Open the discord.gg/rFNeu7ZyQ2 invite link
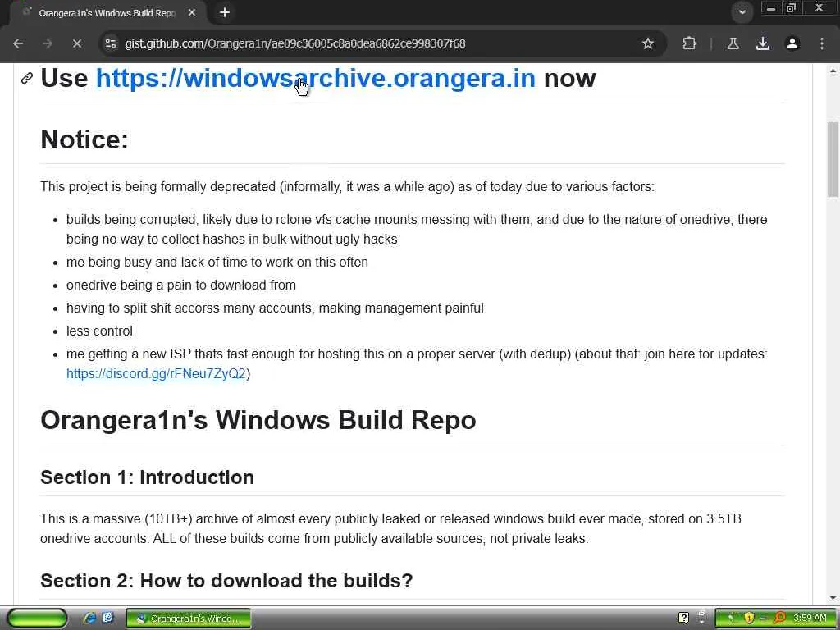This screenshot has width=840, height=630. [156, 373]
